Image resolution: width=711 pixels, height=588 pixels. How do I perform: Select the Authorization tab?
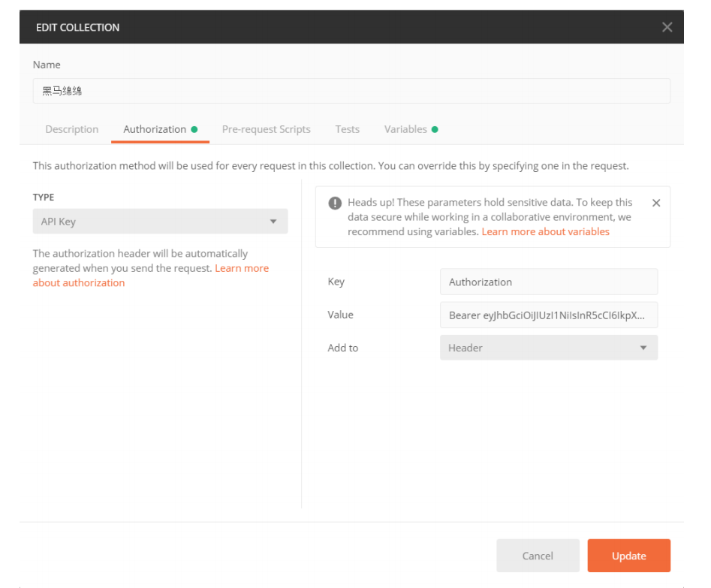pyautogui.click(x=160, y=129)
